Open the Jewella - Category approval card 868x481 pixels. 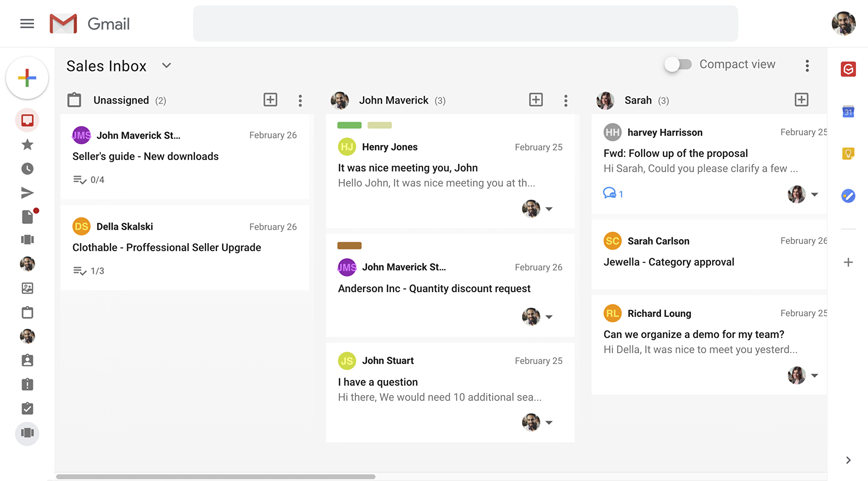[x=709, y=255]
